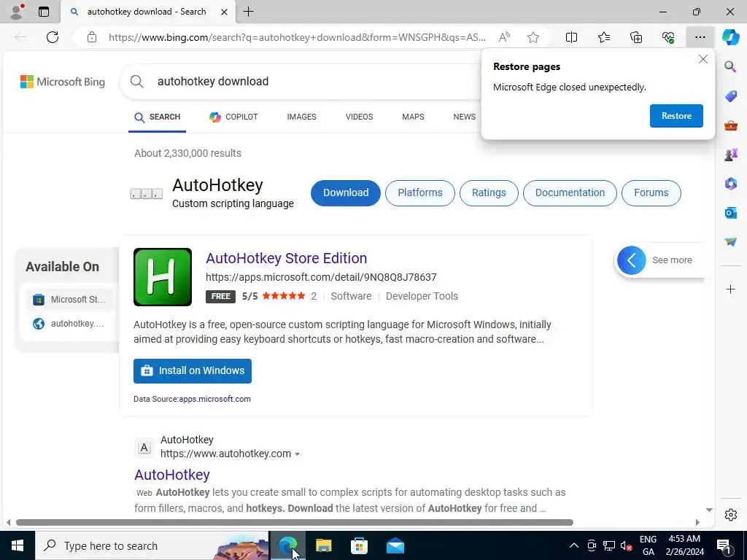The image size is (747, 560).
Task: Switch to the VIDEOS tab
Action: (x=359, y=117)
